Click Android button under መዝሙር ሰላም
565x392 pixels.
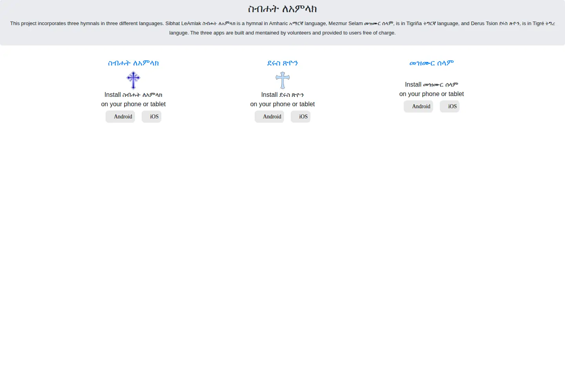coord(418,106)
